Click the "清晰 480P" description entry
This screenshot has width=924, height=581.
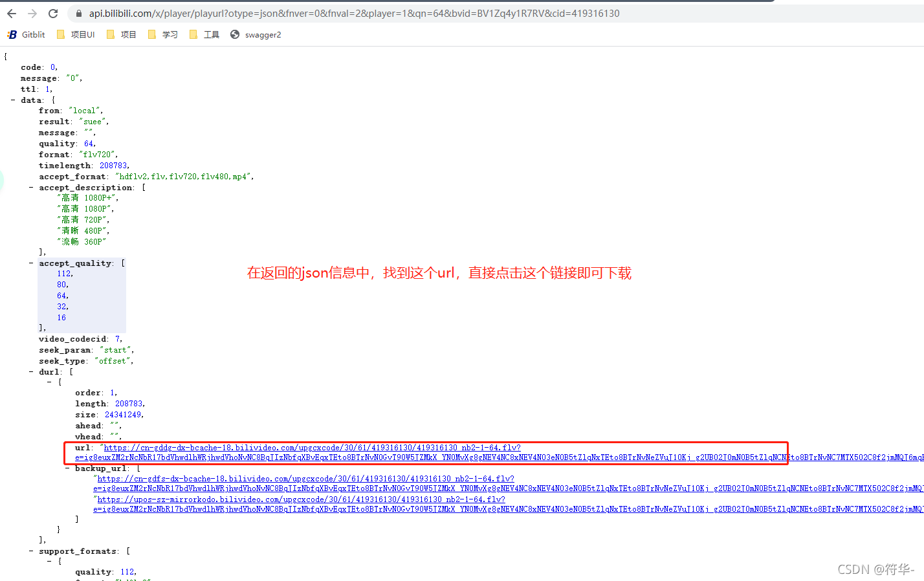[x=82, y=231]
